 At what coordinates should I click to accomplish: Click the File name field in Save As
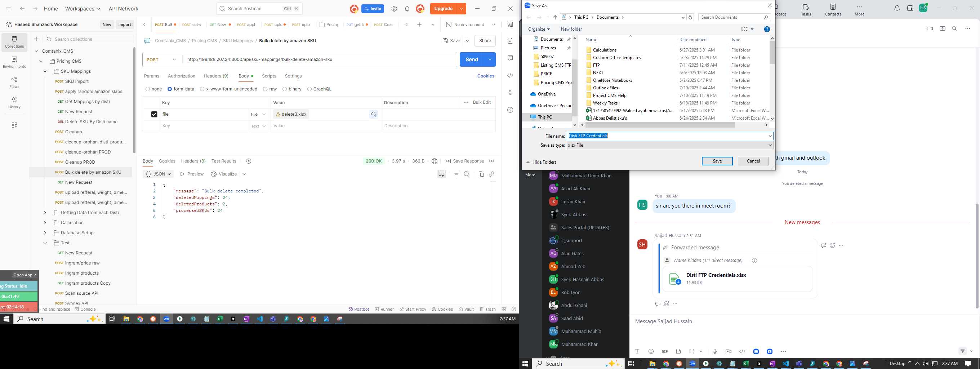tap(670, 136)
